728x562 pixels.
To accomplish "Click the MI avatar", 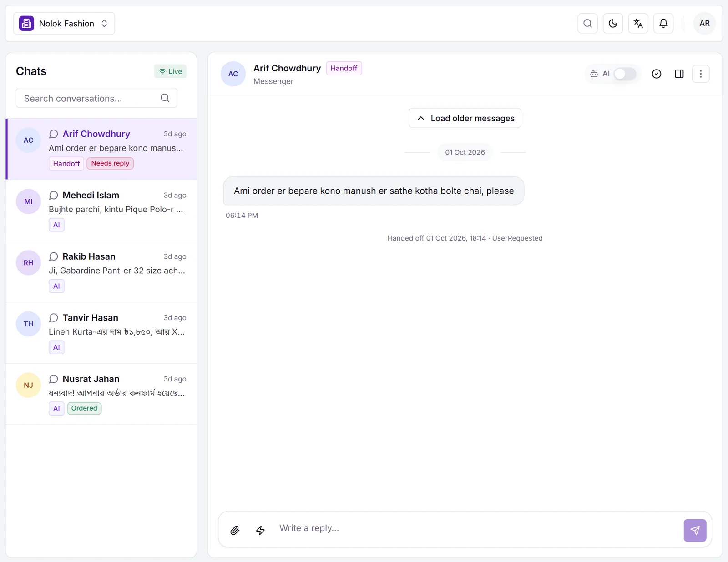I will coord(28,201).
